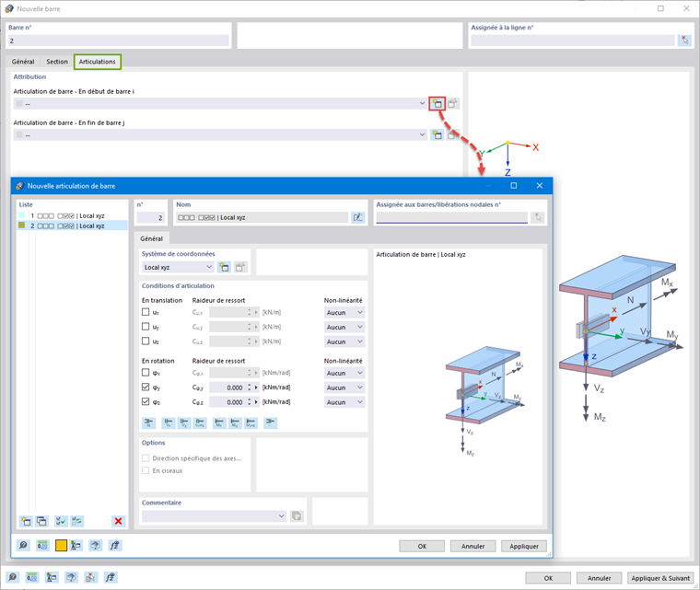This screenshot has height=590, width=700.
Task: Select Général tab in hinge dialog
Action: coord(151,238)
